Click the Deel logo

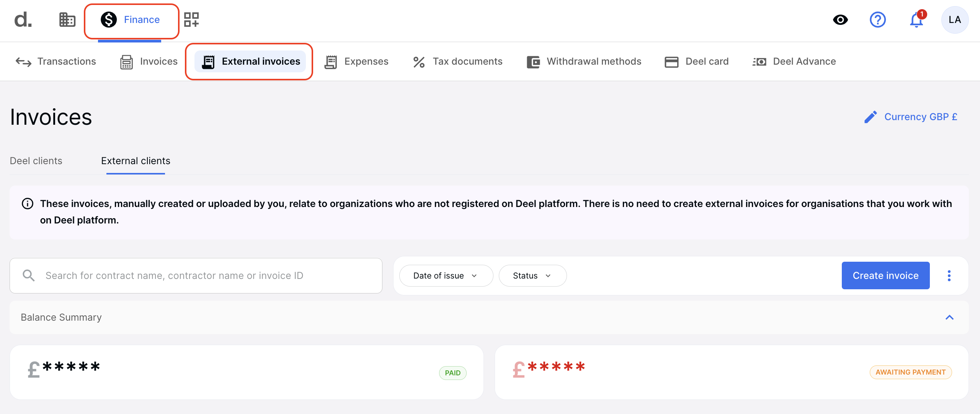(23, 20)
